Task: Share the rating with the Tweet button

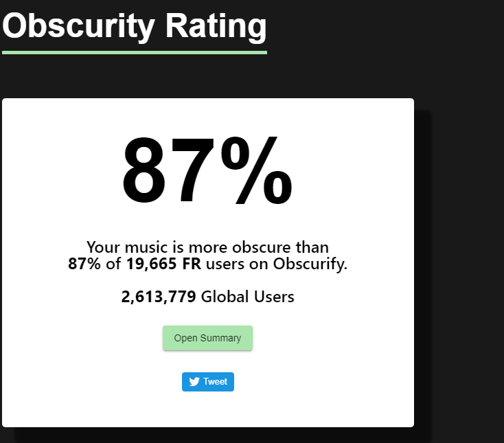Action: coord(207,382)
